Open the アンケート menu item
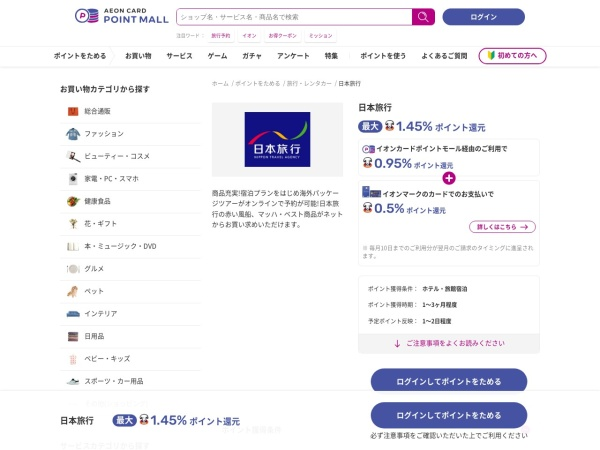Viewport: 600px width, 450px height. [293, 56]
